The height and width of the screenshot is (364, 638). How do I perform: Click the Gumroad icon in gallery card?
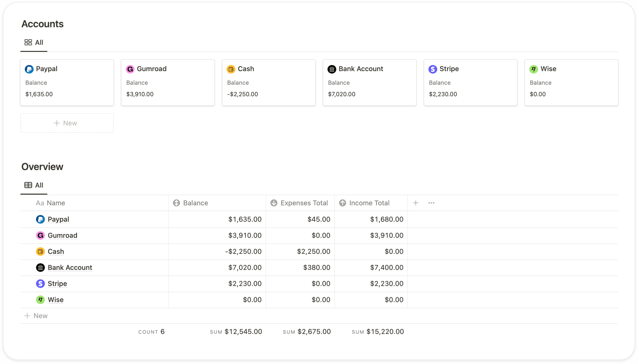[x=130, y=69]
